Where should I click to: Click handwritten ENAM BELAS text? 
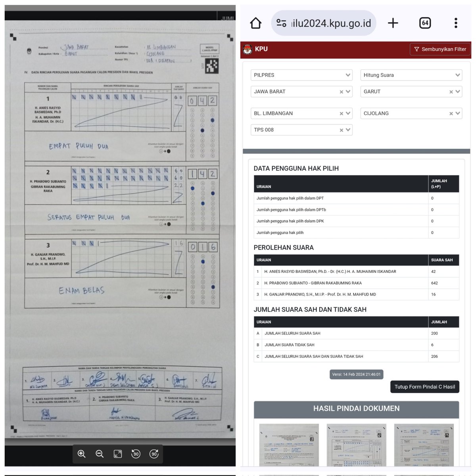pos(82,291)
